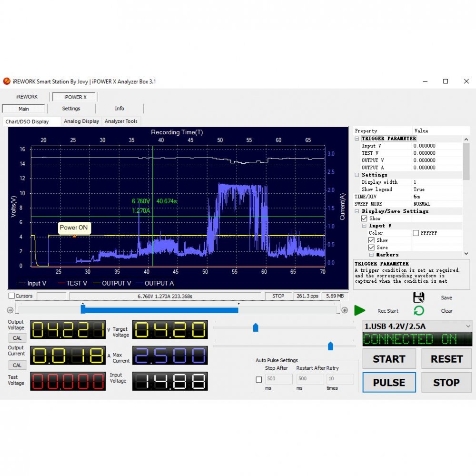Open the Analyzer Tools tab
Image resolution: width=476 pixels, height=476 pixels.
pos(121,121)
